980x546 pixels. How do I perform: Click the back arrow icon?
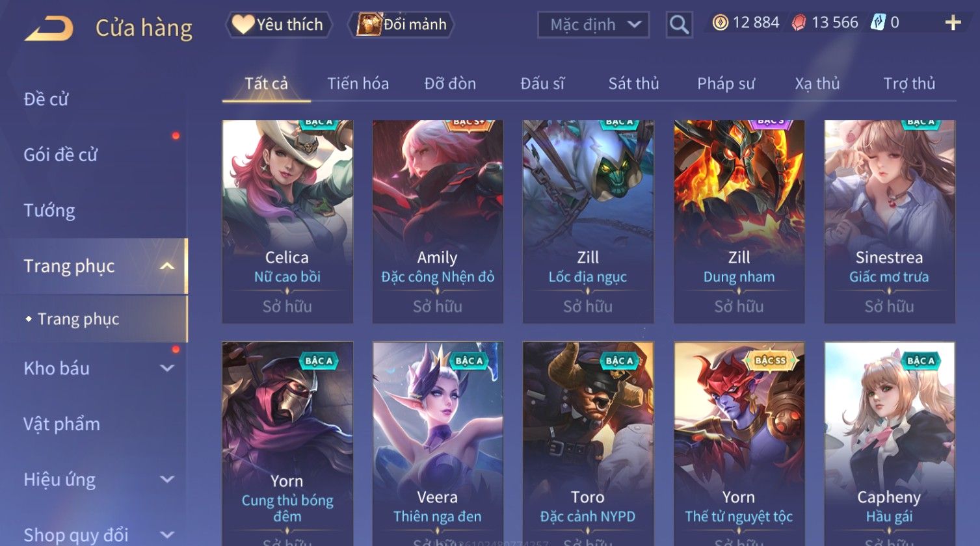click(x=49, y=28)
